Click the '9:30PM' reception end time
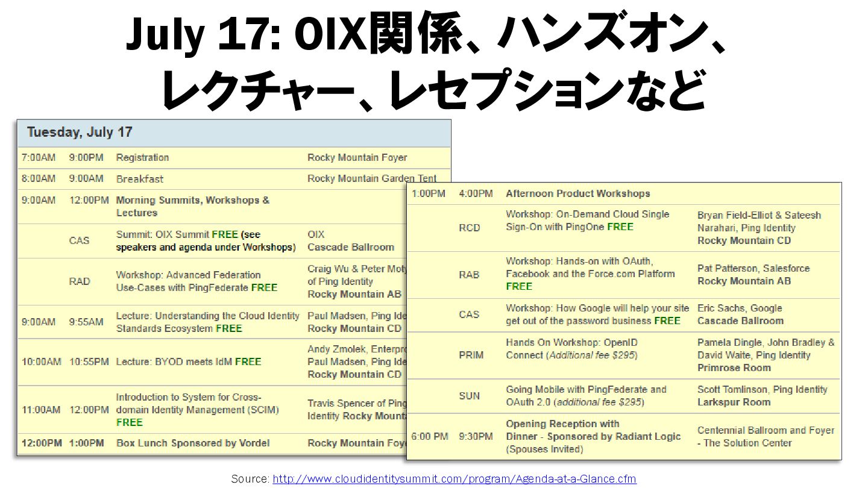 [476, 437]
